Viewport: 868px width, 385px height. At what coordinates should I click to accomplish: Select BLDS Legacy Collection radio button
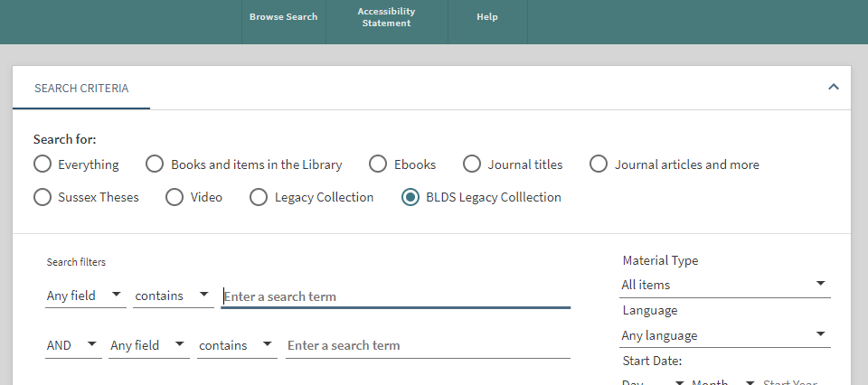click(410, 197)
